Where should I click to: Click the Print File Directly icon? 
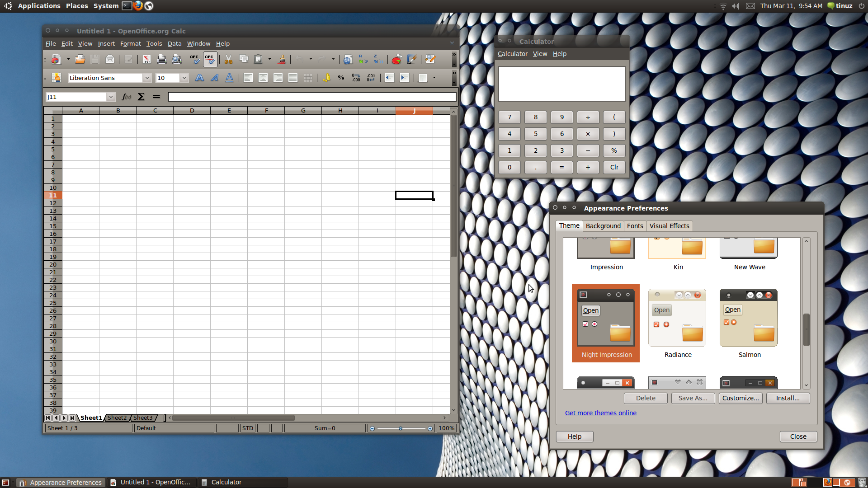tap(161, 59)
